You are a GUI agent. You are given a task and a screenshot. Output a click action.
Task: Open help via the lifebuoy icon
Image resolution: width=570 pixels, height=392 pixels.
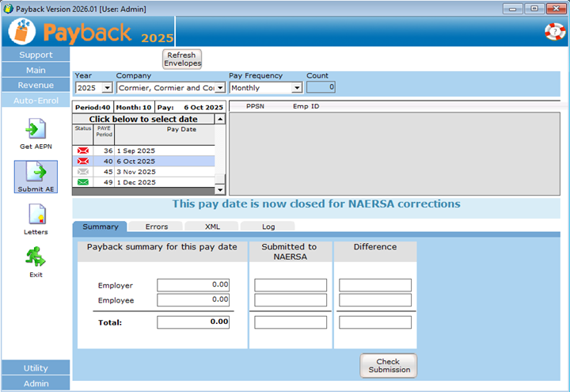[x=553, y=31]
